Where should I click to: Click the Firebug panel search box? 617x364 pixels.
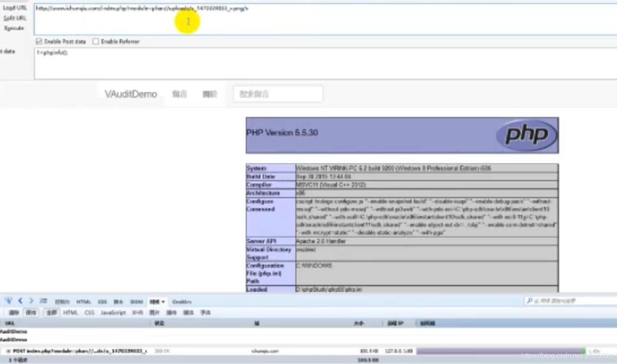point(571,301)
